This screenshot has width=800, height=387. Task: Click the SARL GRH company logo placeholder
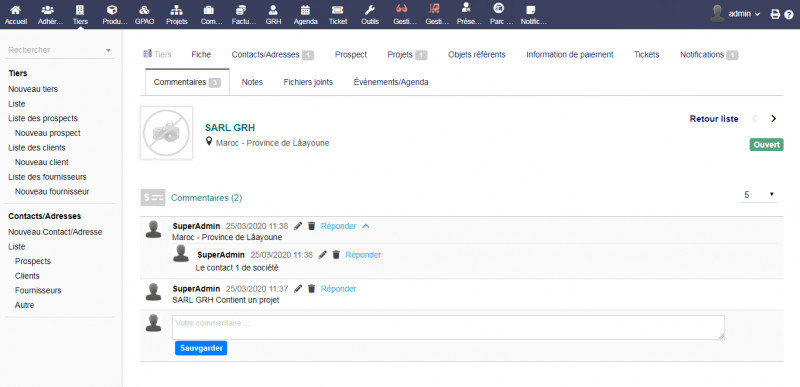point(166,133)
